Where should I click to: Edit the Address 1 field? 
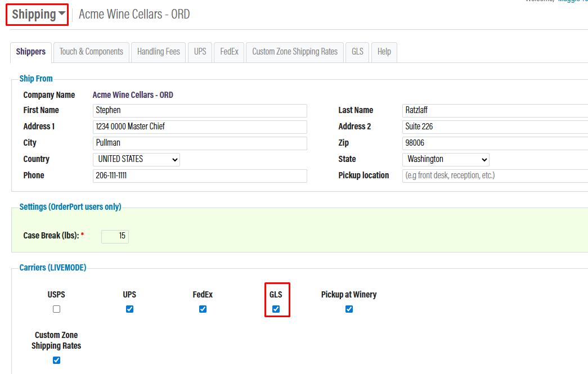point(200,127)
